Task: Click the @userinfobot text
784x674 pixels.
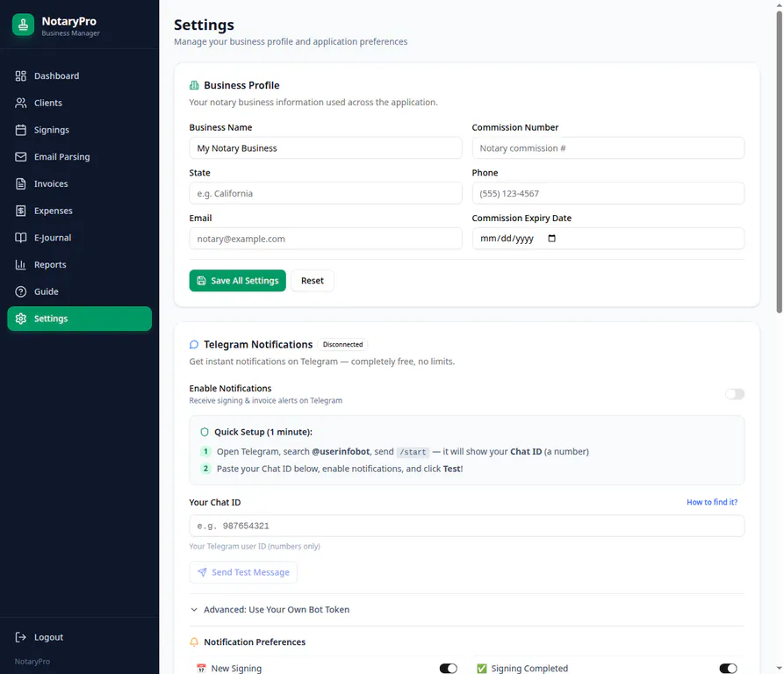Action: [341, 452]
